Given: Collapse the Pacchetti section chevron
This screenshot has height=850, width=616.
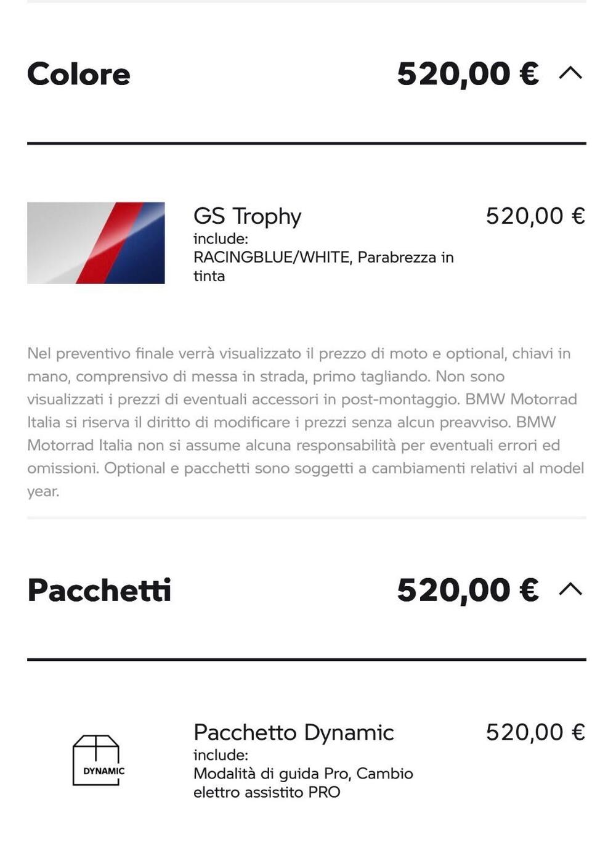Looking at the screenshot, I should (570, 589).
